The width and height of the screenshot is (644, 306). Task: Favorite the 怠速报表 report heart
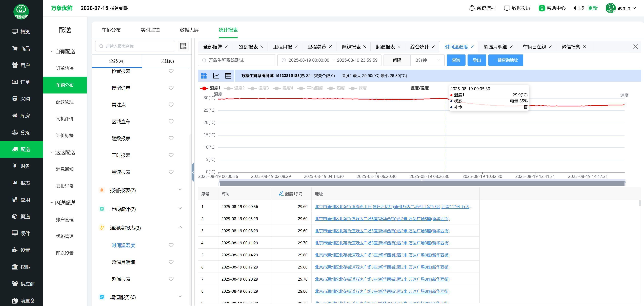tap(171, 172)
